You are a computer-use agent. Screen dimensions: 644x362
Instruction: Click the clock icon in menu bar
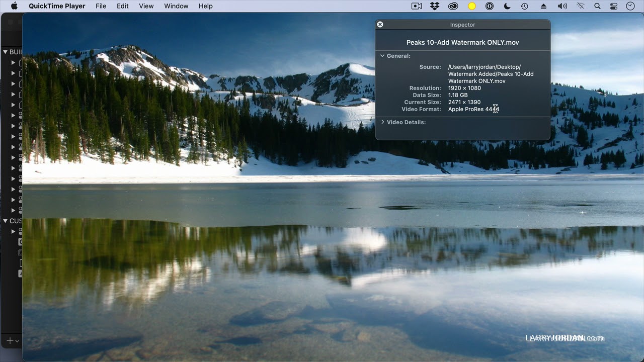click(630, 6)
